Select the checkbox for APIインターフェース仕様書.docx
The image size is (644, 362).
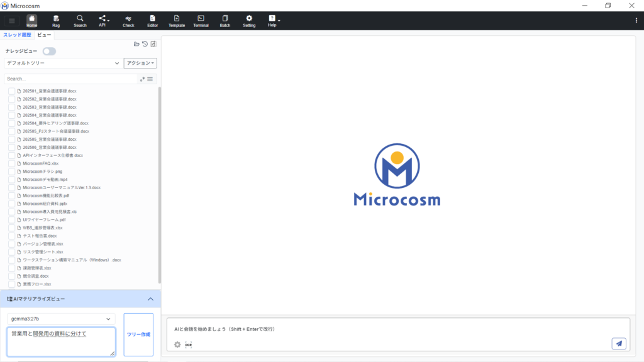click(11, 156)
